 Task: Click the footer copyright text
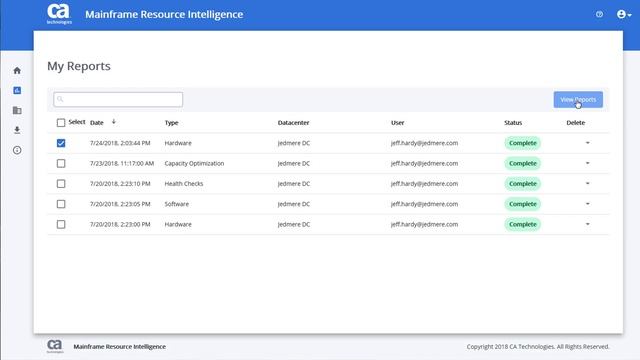click(538, 347)
